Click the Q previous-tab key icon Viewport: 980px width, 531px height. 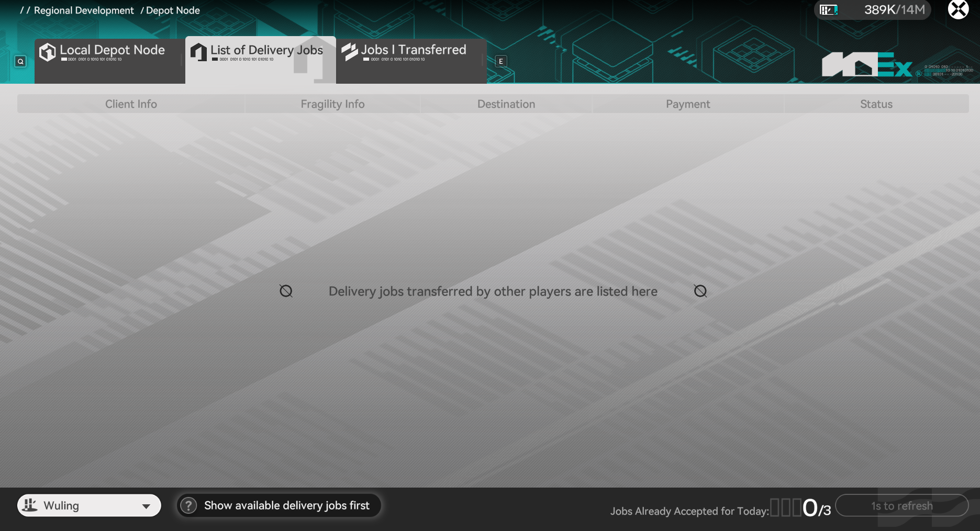tap(20, 61)
